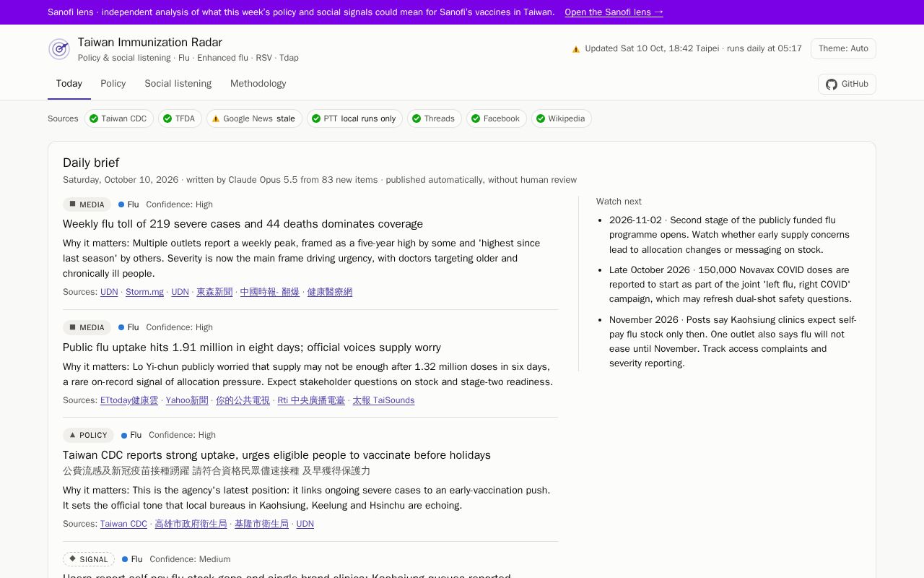Click the green check on Wikipedia source
Viewport: 924px width, 578px height.
pos(541,118)
